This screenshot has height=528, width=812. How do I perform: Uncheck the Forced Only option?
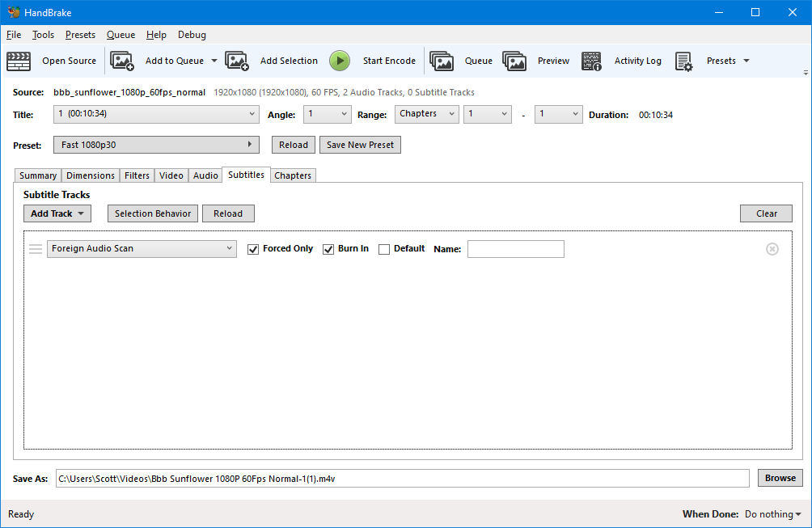coord(253,249)
